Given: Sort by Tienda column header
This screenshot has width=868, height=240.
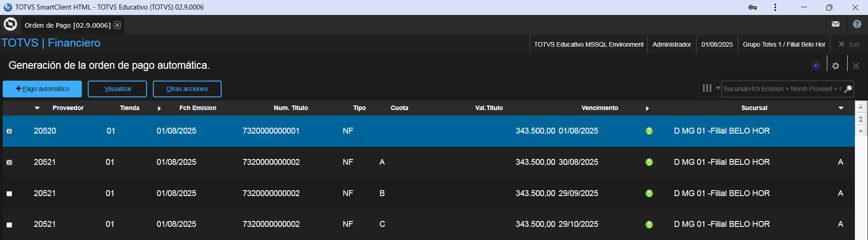Looking at the screenshot, I should 129,108.
